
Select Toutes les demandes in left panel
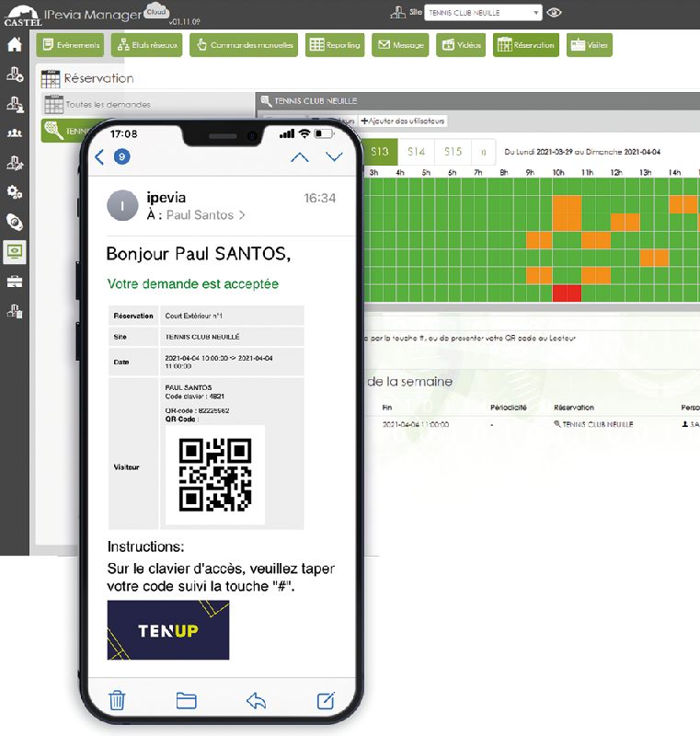tap(107, 105)
